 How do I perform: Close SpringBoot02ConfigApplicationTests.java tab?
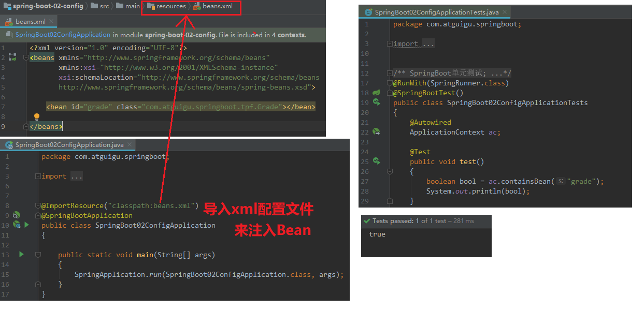504,11
